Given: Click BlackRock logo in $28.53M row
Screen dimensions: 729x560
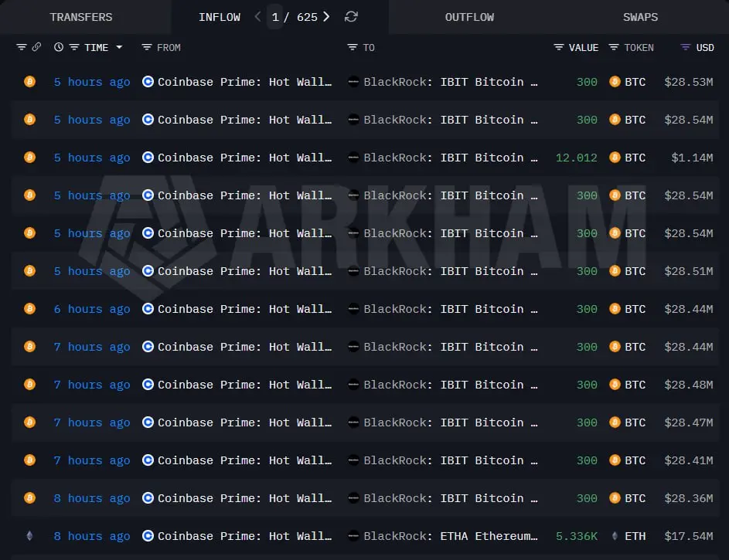Looking at the screenshot, I should click(x=353, y=82).
